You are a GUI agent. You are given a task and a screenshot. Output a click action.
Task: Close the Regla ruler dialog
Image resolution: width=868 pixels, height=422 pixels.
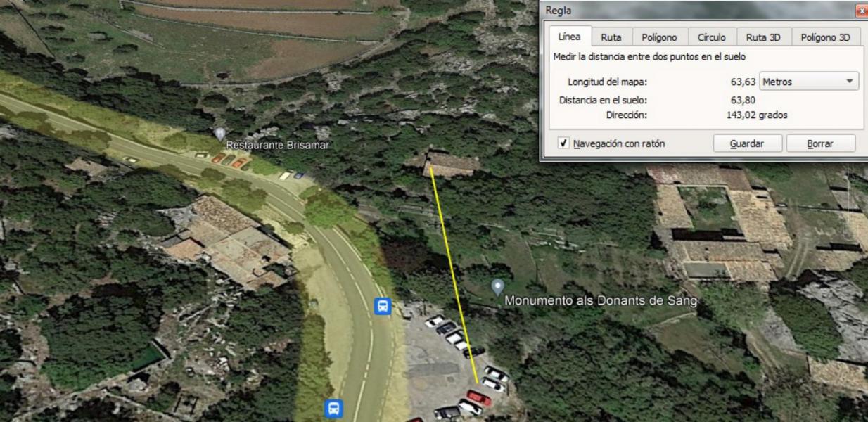pyautogui.click(x=861, y=11)
